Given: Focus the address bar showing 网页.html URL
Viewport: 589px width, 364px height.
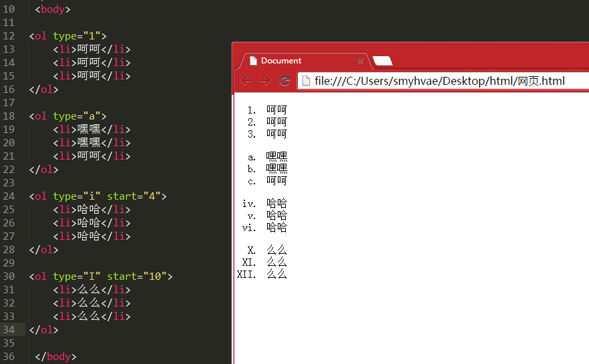Looking at the screenshot, I should (x=441, y=81).
